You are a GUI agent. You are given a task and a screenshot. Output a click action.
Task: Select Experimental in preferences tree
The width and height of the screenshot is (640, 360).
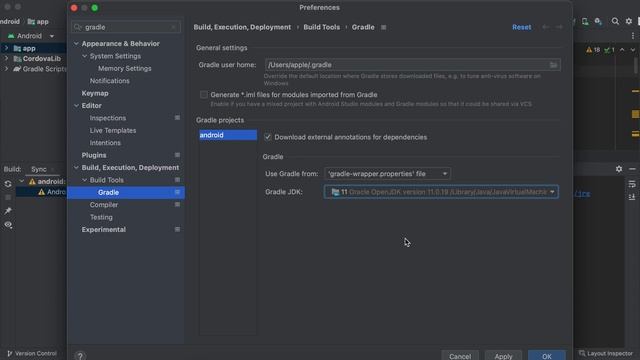click(x=104, y=229)
